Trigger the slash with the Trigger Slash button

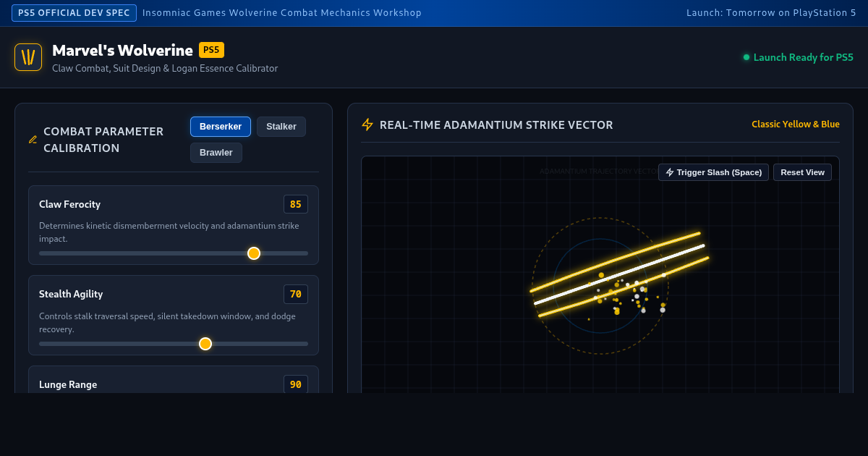click(713, 172)
